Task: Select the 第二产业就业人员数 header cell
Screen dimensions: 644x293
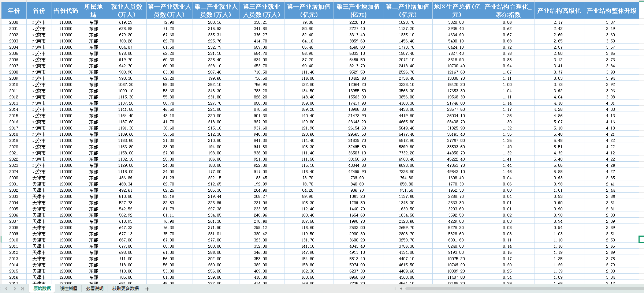Action: click(216, 11)
